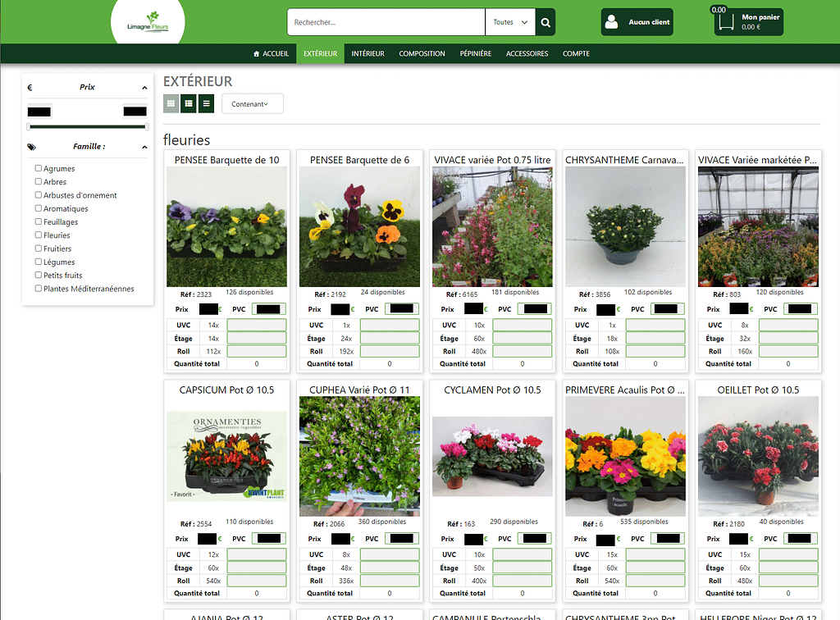The image size is (840, 620).
Task: Click the Aucun client user icon
Action: pyautogui.click(x=611, y=23)
